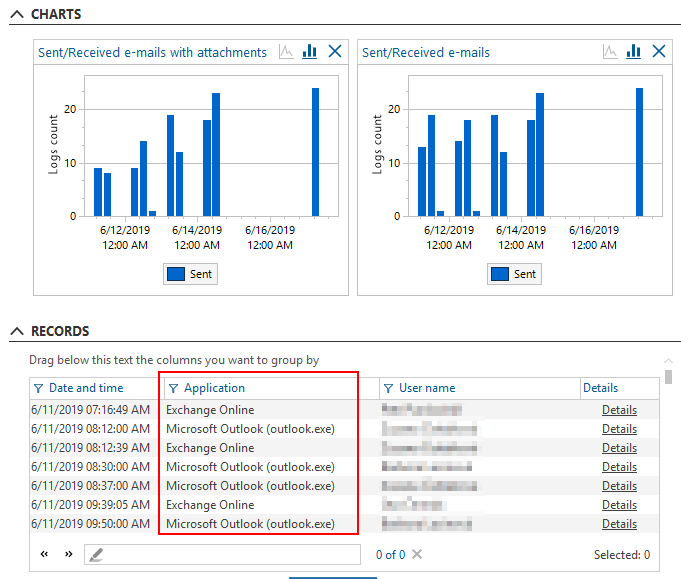The height and width of the screenshot is (579, 681).
Task: Click the Details column header
Action: click(x=600, y=388)
